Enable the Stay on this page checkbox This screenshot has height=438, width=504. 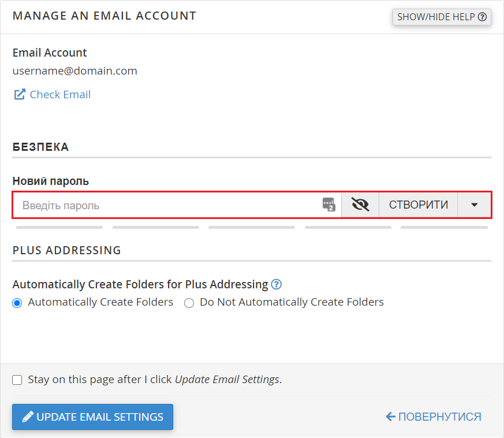pos(17,380)
